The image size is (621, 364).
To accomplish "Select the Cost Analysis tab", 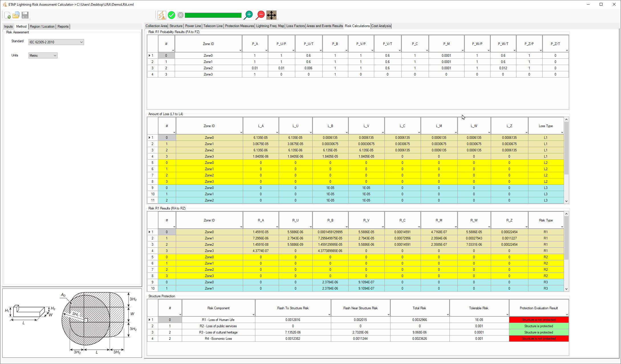I will pyautogui.click(x=381, y=26).
